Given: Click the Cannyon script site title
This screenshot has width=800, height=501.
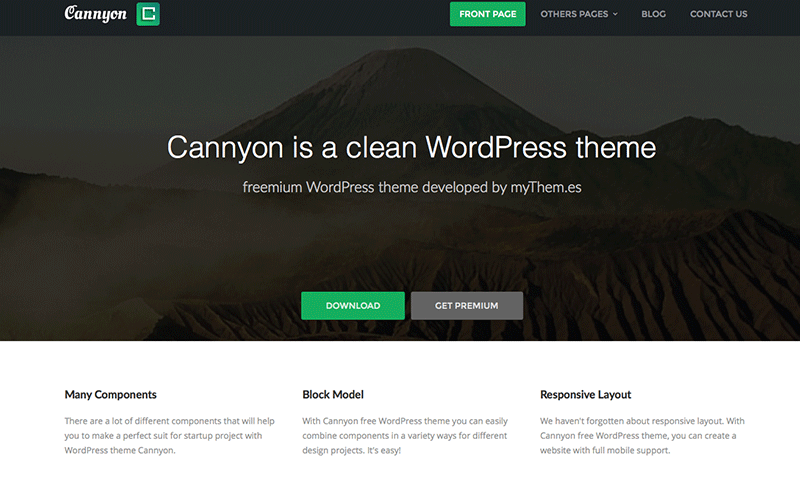Looking at the screenshot, I should coord(95,14).
